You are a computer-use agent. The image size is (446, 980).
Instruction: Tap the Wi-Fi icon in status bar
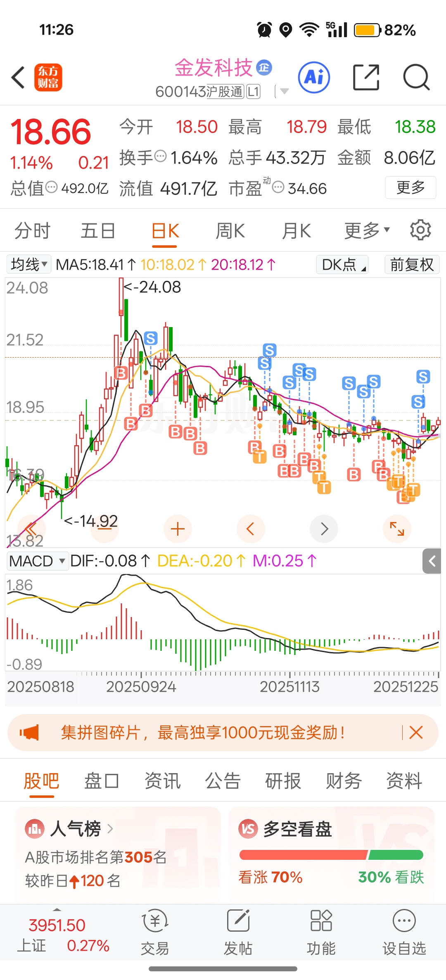coord(309,30)
